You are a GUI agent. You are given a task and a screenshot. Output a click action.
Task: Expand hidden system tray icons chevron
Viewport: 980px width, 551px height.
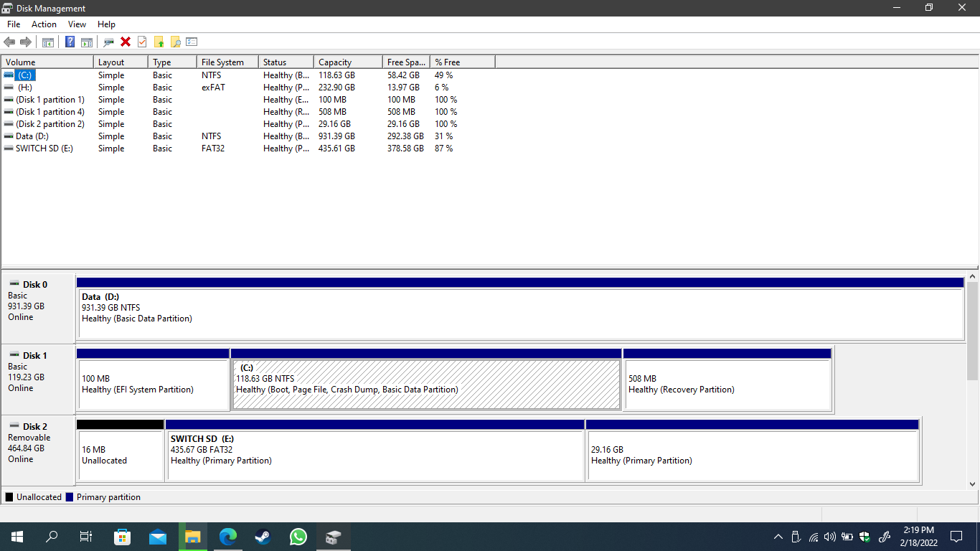(x=778, y=537)
